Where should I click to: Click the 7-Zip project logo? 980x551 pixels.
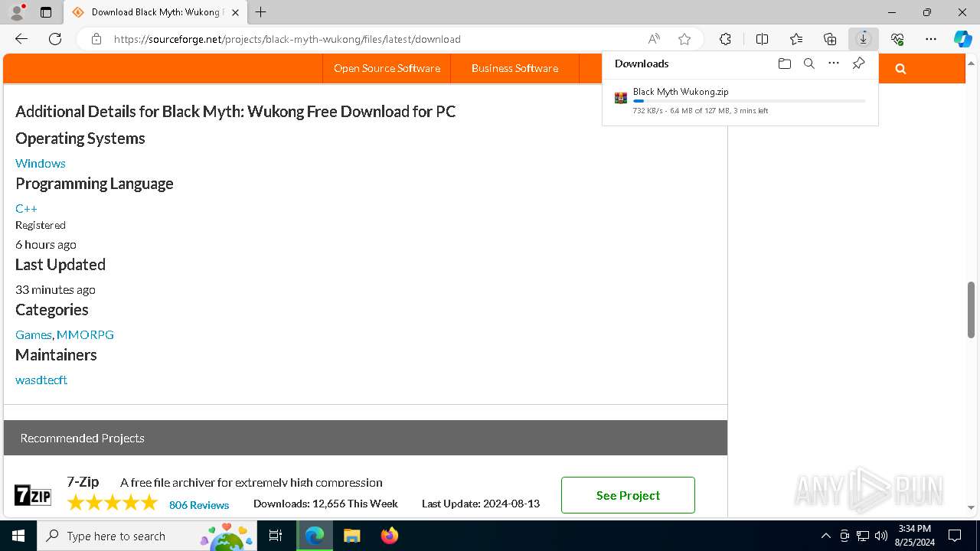click(33, 496)
